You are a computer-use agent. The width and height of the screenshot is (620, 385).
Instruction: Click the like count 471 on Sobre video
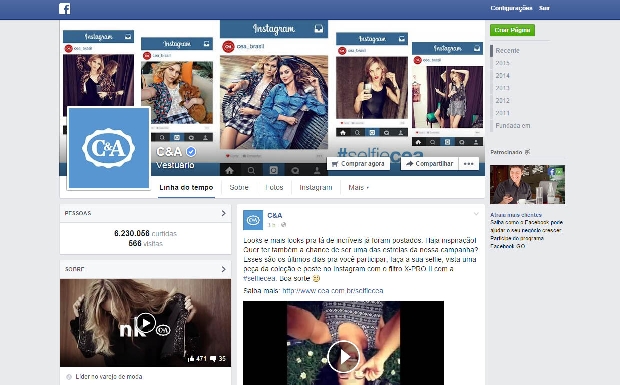point(197,359)
